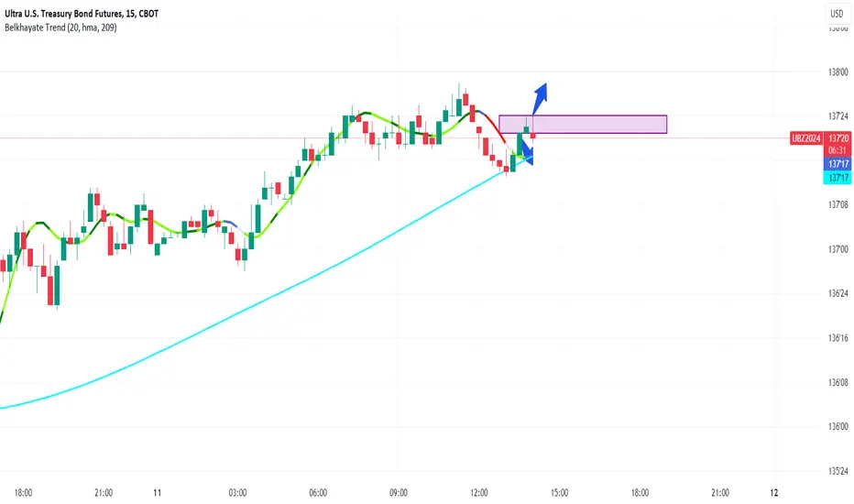Open the USD currency selector
Image resolution: width=854 pixels, height=504 pixels.
click(837, 14)
